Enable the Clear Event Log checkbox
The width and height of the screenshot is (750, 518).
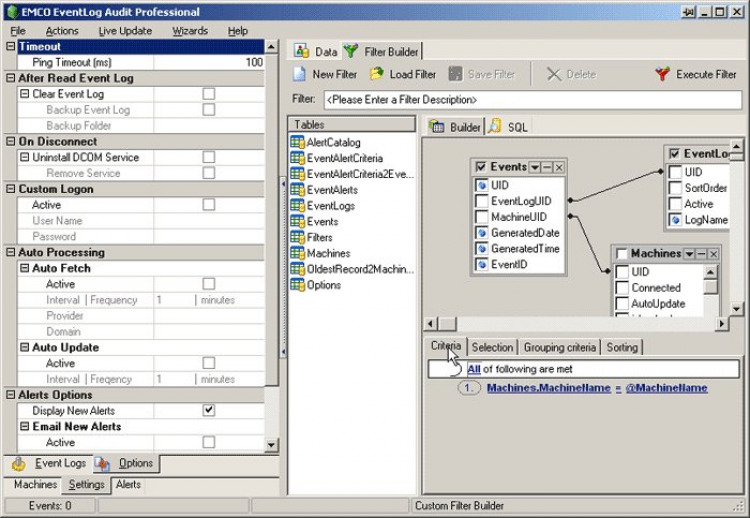tap(209, 94)
